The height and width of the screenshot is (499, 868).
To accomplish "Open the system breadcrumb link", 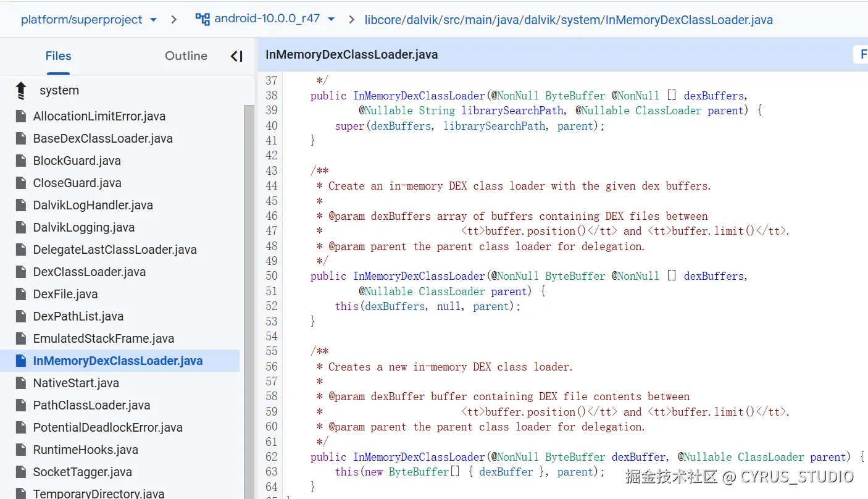I will click(x=580, y=20).
